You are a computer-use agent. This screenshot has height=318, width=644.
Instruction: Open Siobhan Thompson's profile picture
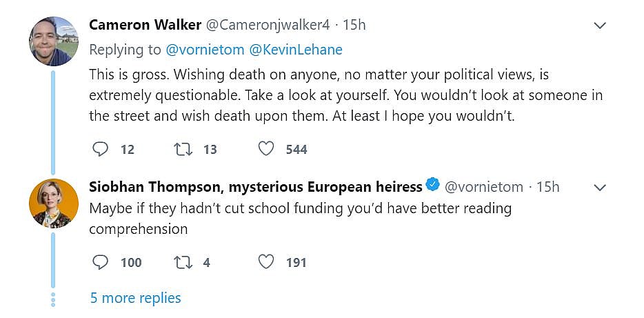pos(54,203)
